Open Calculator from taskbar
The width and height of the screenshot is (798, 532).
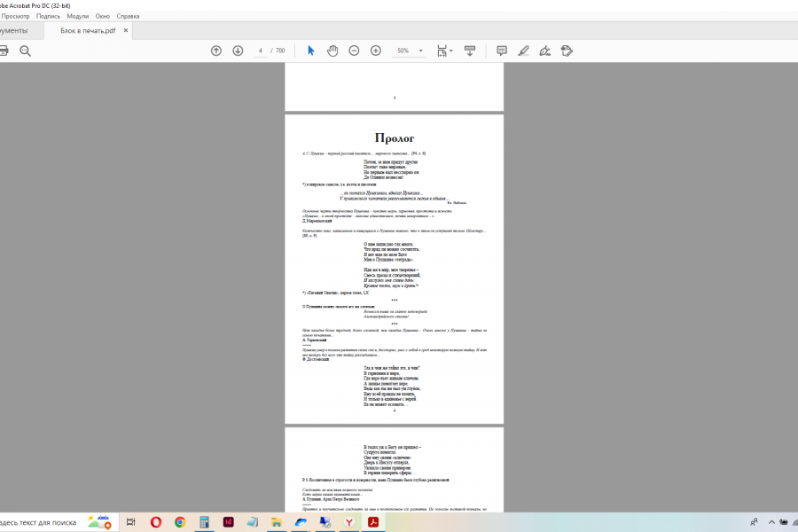click(x=204, y=522)
